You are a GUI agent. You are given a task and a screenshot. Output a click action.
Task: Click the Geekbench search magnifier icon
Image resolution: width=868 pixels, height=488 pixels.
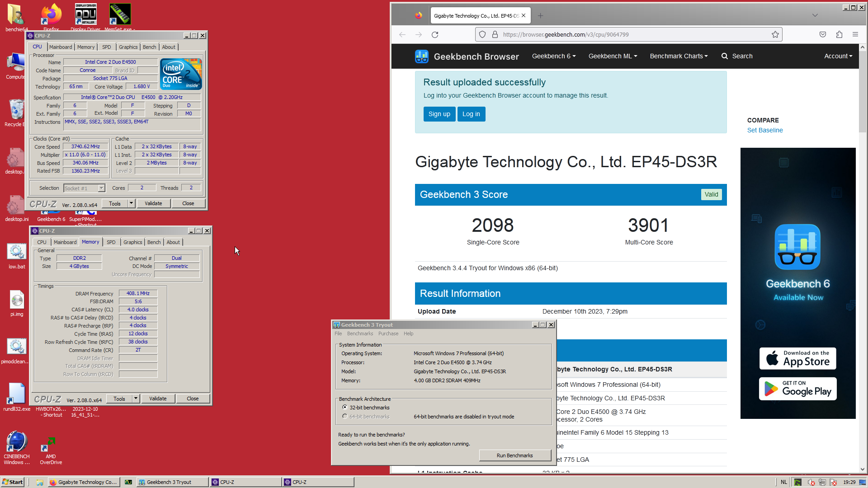pos(725,56)
